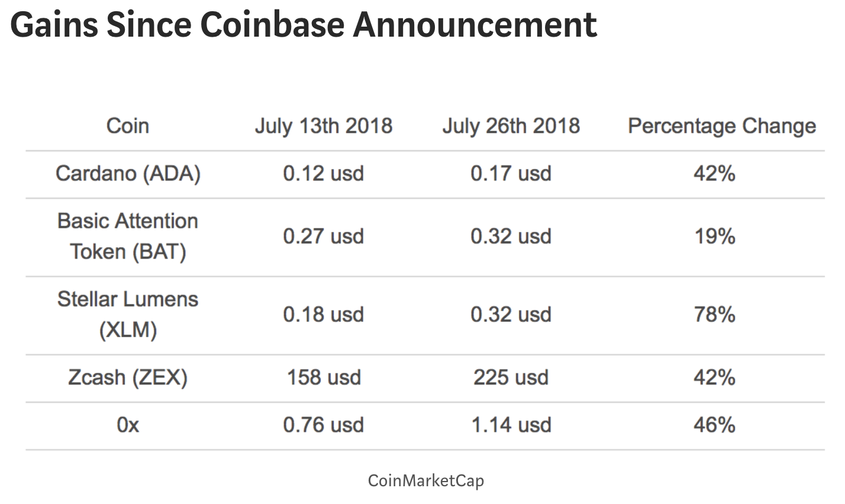Click the July 13th 2018 column header

coord(323,126)
